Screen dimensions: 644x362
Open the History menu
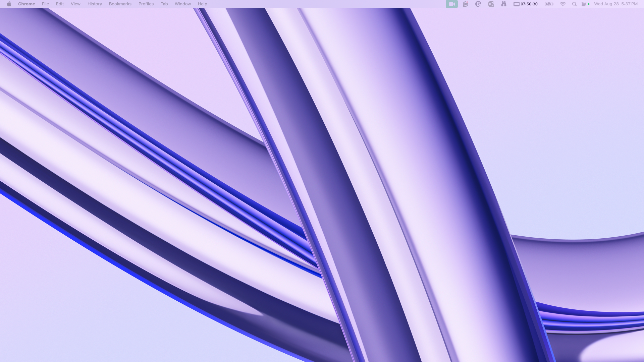[x=95, y=4]
